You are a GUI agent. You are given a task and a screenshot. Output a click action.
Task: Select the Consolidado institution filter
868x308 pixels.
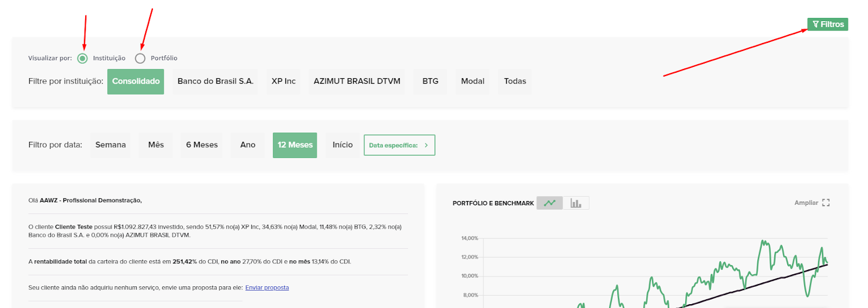click(136, 81)
